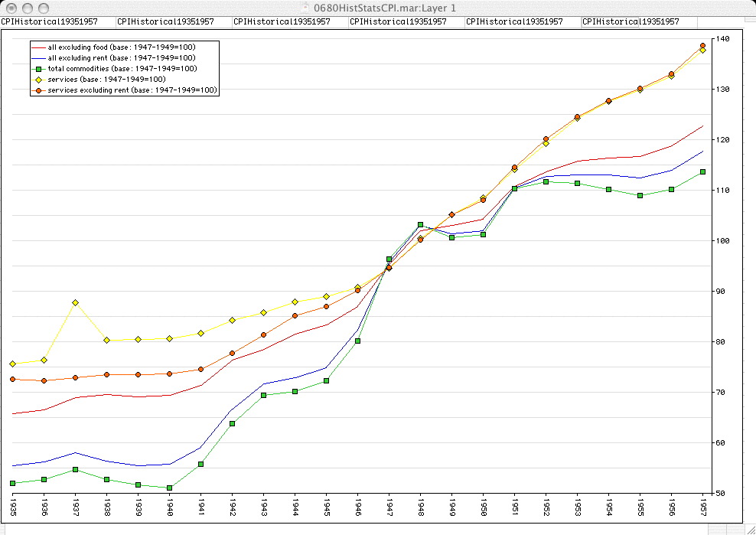Minimize the chart window to the Dock
Screen dimensions: 756x535
coord(26,7)
